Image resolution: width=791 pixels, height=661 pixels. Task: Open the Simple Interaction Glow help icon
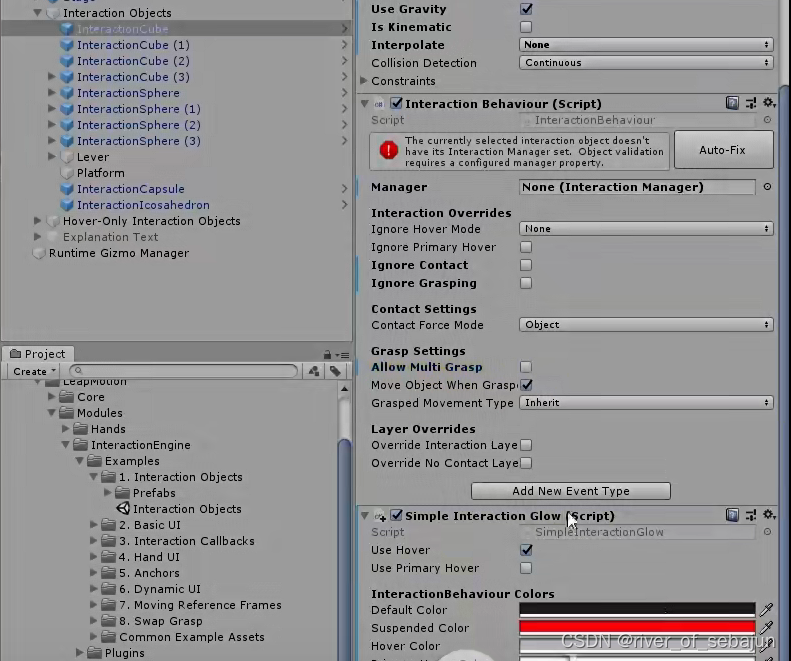[x=732, y=515]
